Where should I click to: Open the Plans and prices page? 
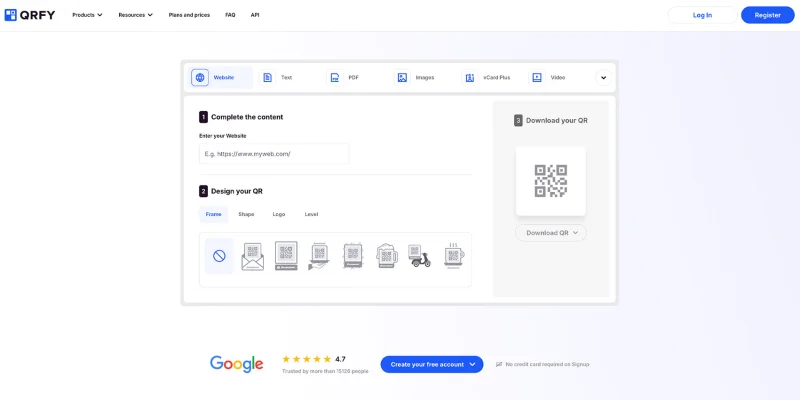coord(189,15)
